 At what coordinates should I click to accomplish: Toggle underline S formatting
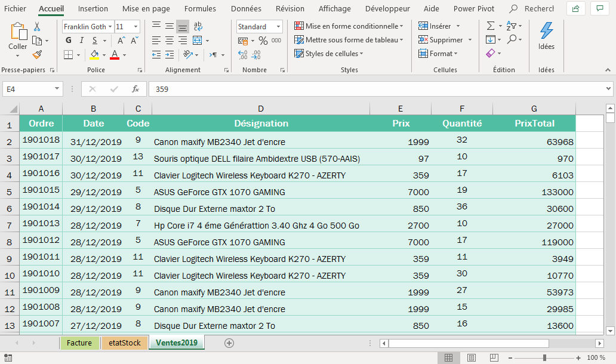(x=95, y=40)
